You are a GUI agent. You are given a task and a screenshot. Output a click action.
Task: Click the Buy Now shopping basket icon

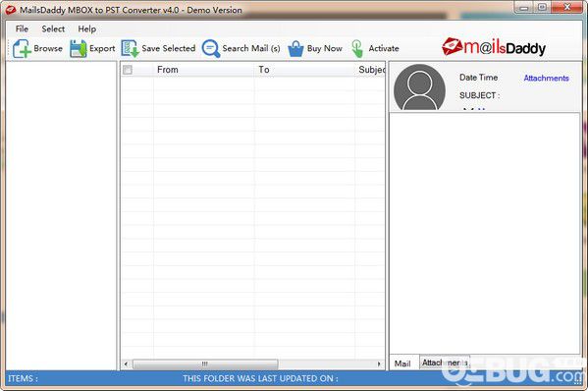295,49
